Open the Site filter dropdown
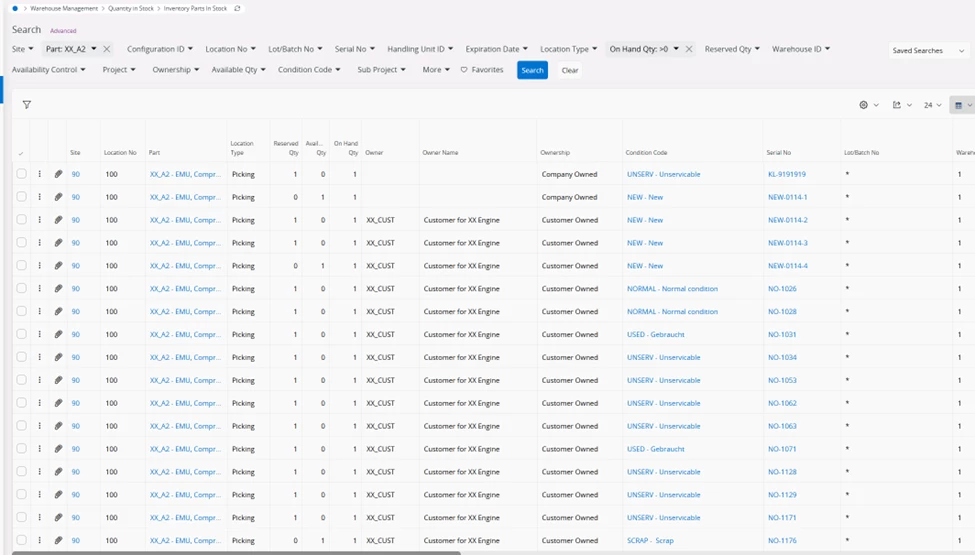Viewport: 975px width, 555px height. pos(22,49)
